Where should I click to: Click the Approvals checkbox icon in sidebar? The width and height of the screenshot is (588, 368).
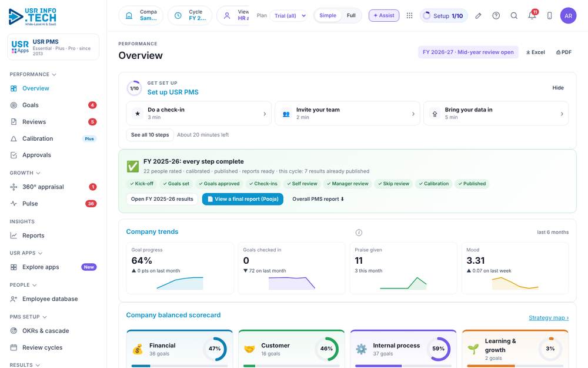(14, 155)
